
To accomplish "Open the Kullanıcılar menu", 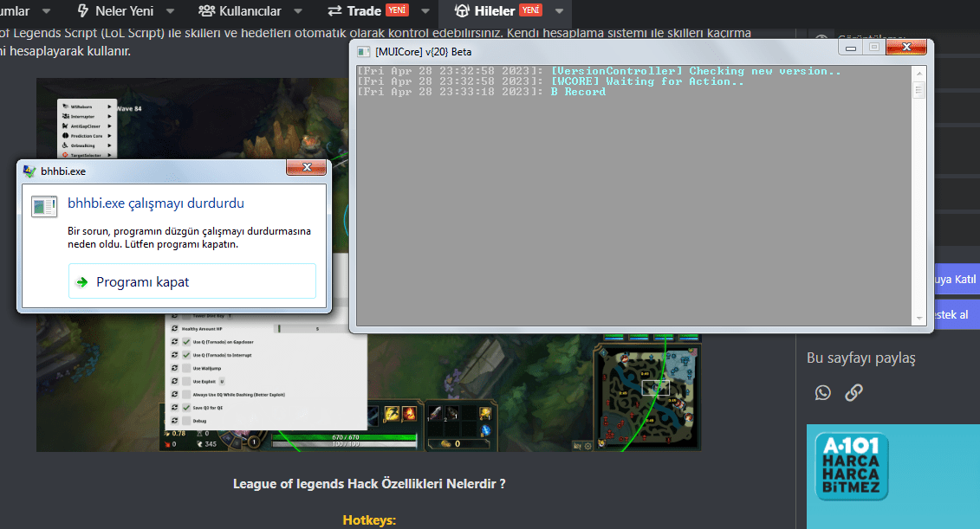I will click(x=250, y=10).
